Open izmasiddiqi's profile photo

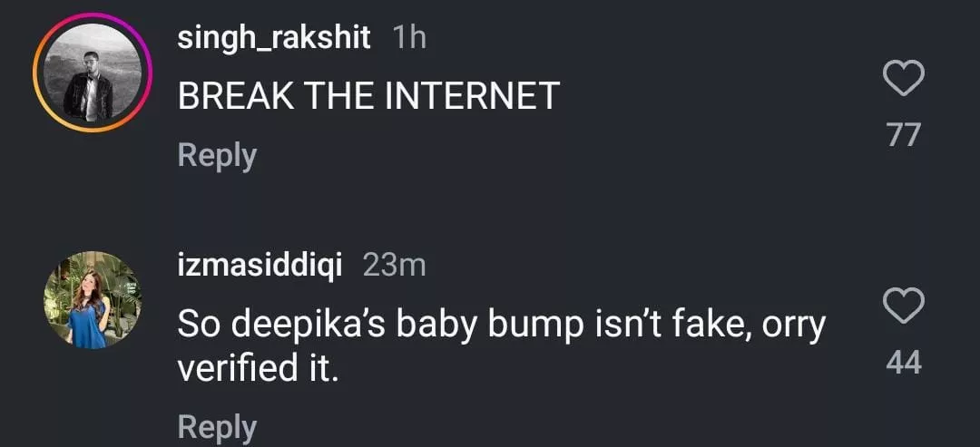(93, 300)
